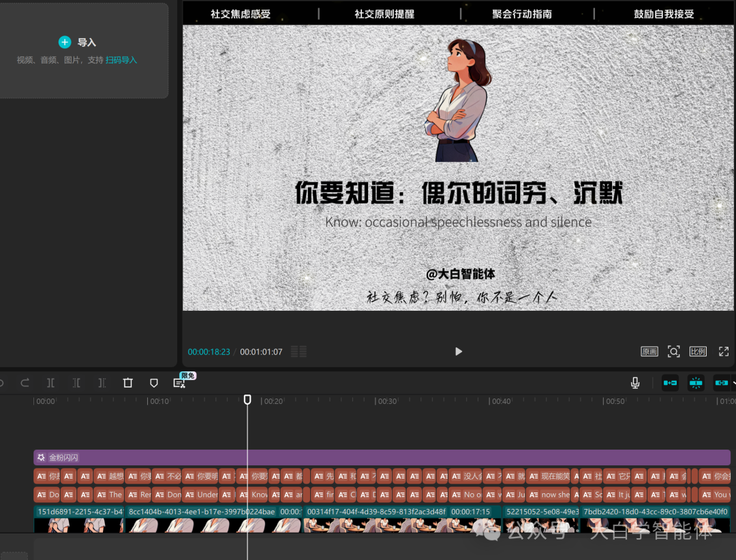Open the 限免 smart subtitle removal tool
Image resolution: width=736 pixels, height=560 pixels.
[x=181, y=382]
